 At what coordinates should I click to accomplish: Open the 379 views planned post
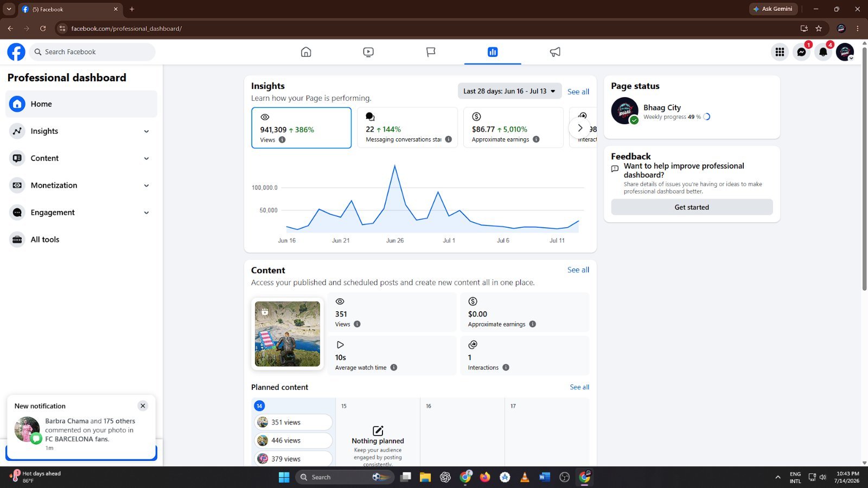[x=293, y=459]
